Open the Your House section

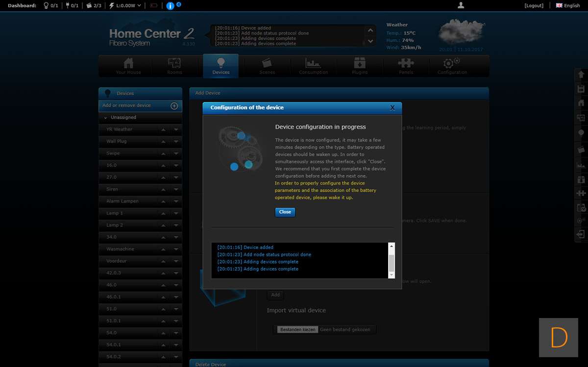click(x=128, y=66)
